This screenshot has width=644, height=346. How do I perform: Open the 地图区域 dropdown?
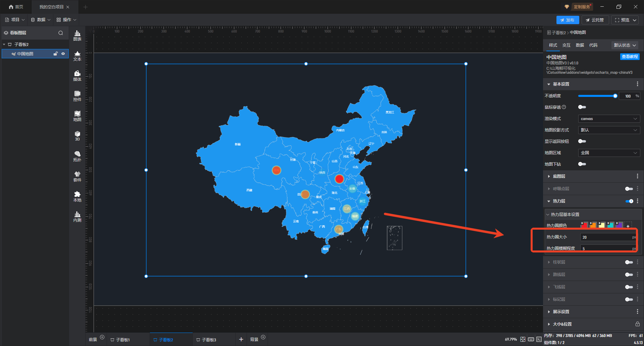coord(609,153)
